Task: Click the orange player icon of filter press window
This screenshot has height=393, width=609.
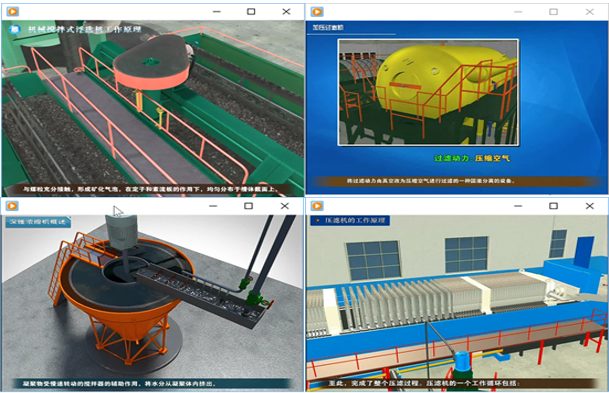Action: (x=317, y=206)
